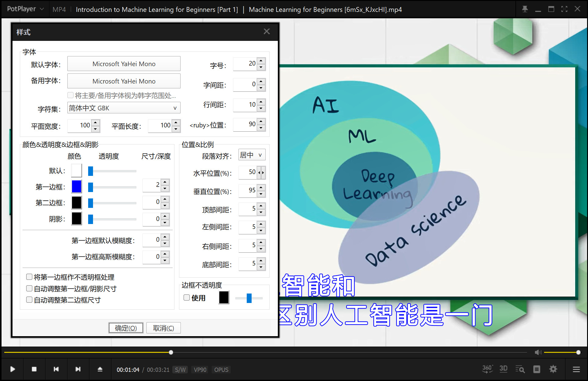Open the playlist panel icon

(537, 369)
